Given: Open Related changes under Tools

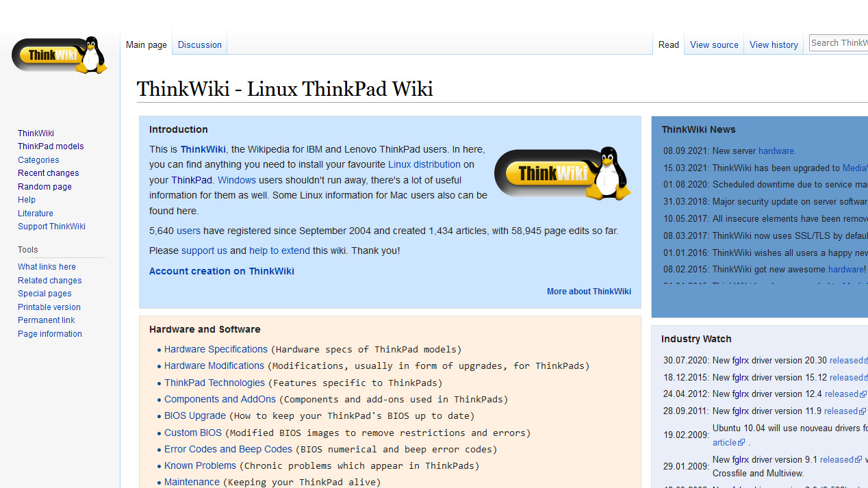Looking at the screenshot, I should (50, 281).
